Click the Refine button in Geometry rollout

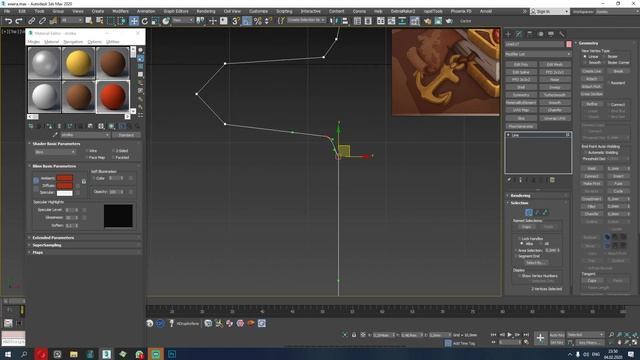[592, 104]
